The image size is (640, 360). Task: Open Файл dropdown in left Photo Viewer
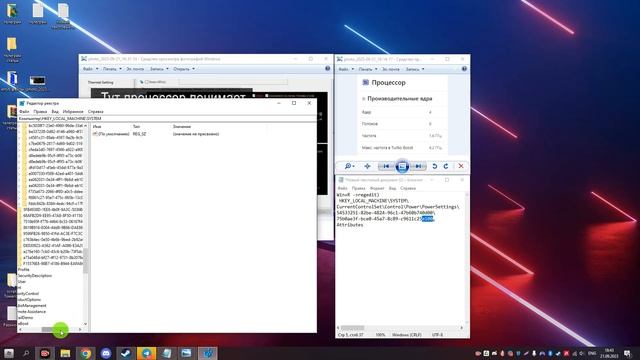click(x=91, y=69)
